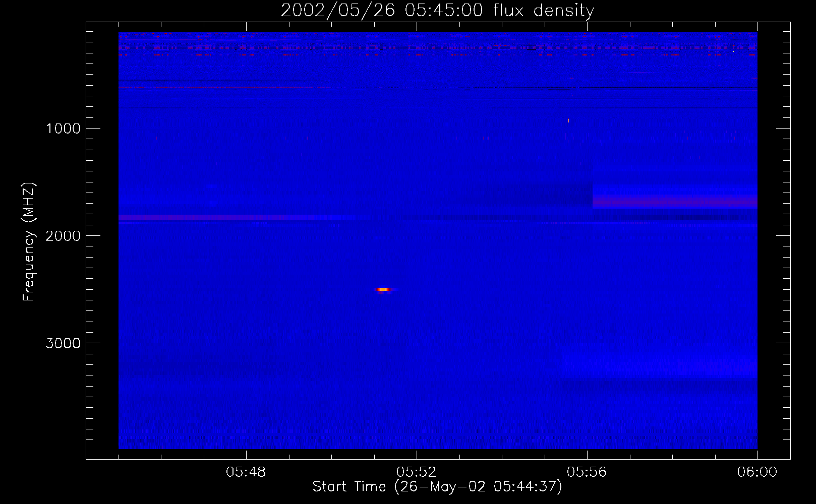The width and height of the screenshot is (816, 504).
Task: Click the '3000' frequency axis label
Action: [x=63, y=343]
